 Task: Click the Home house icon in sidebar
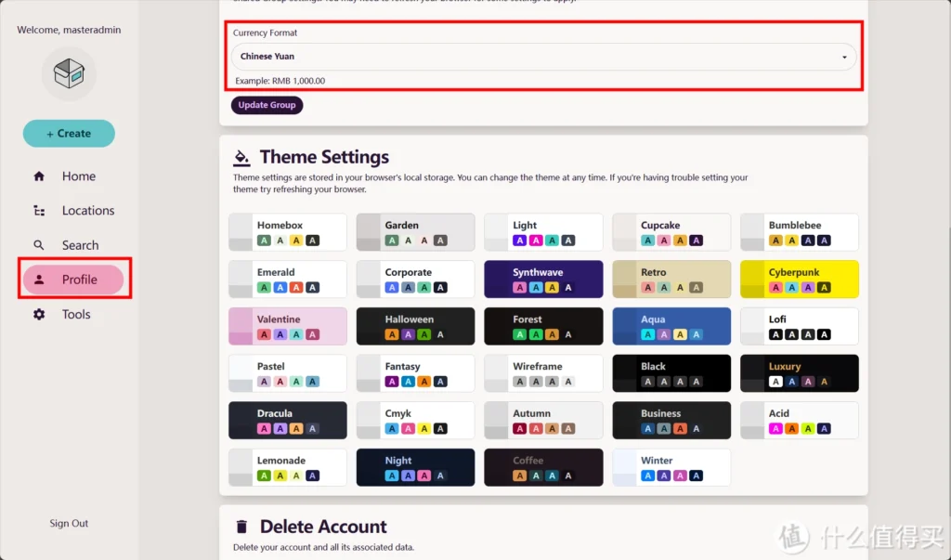(39, 176)
